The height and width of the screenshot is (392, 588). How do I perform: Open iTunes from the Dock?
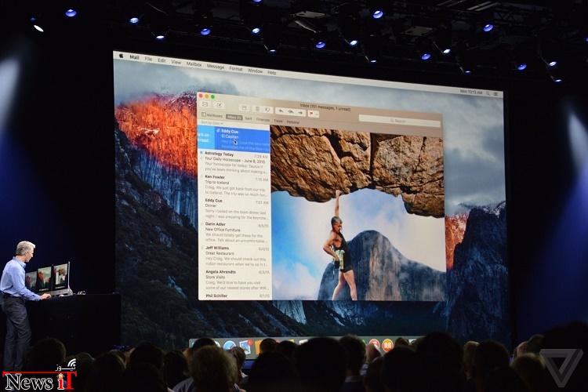click(374, 343)
